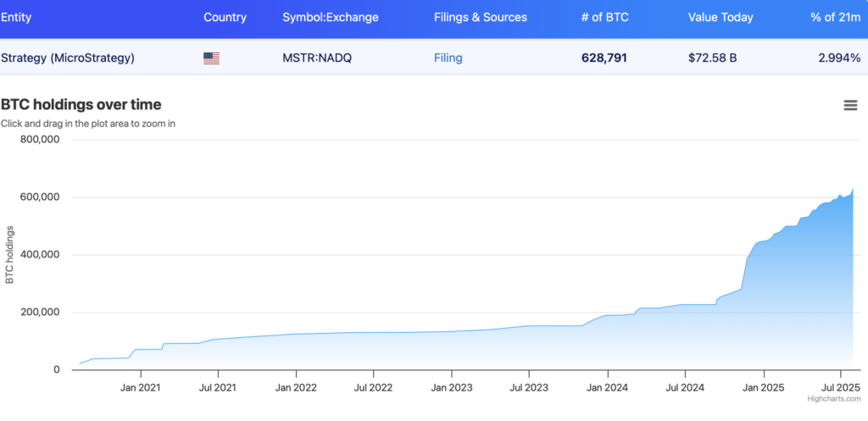Screen dimensions: 868x421
Task: Click the # of BTC column header
Action: click(x=604, y=17)
